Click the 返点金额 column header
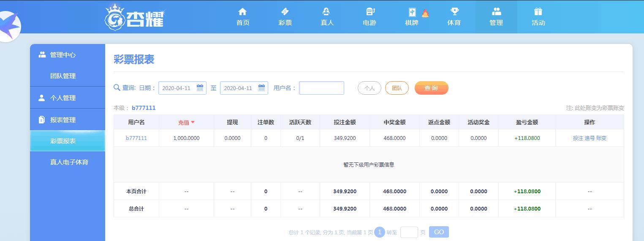Image resolution: width=644 pixels, height=241 pixels. 439,122
